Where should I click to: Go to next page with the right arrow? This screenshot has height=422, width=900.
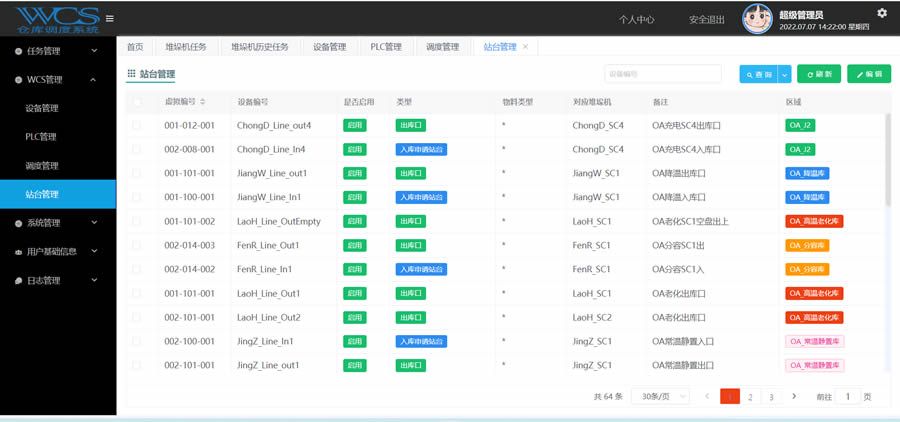coord(794,396)
